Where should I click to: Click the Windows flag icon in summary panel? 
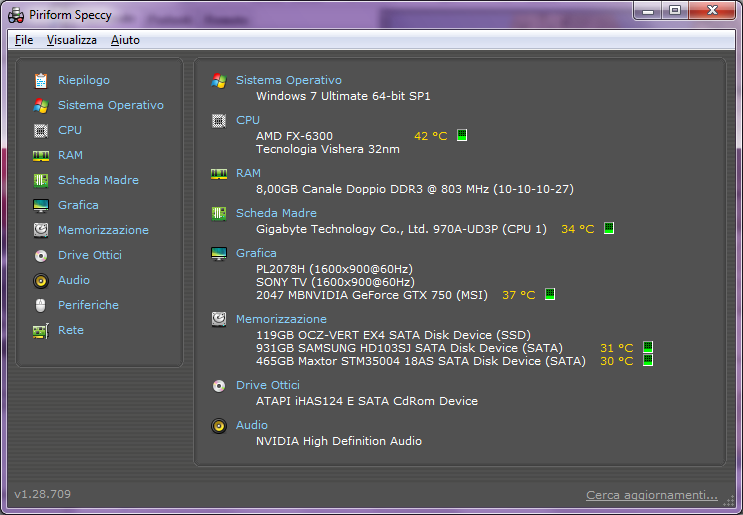219,81
